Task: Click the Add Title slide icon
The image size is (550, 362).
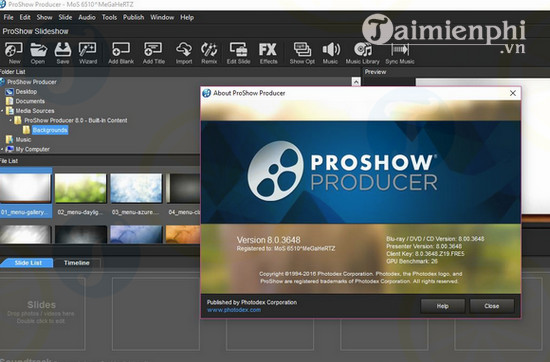Action: pyautogui.click(x=153, y=53)
